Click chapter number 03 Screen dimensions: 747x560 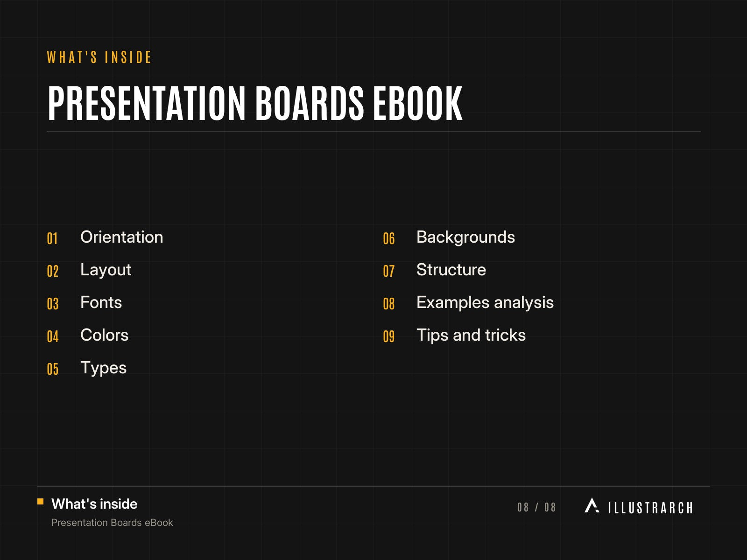click(x=53, y=304)
